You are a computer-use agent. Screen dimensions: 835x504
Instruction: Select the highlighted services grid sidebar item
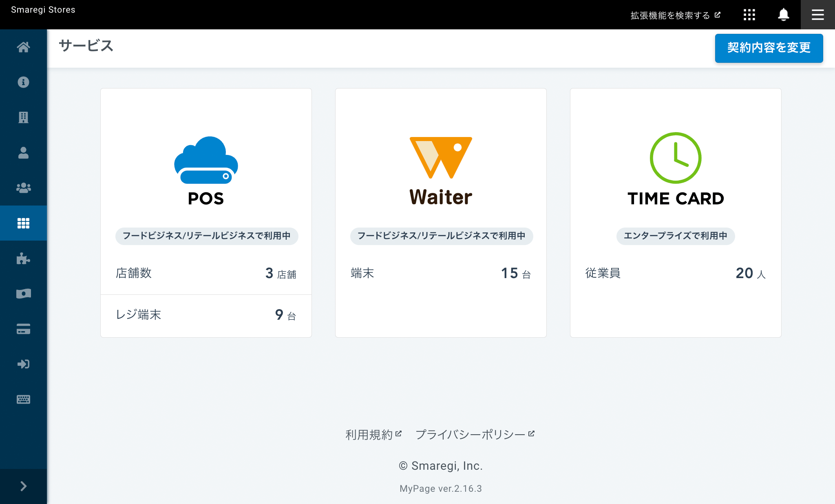(x=23, y=223)
